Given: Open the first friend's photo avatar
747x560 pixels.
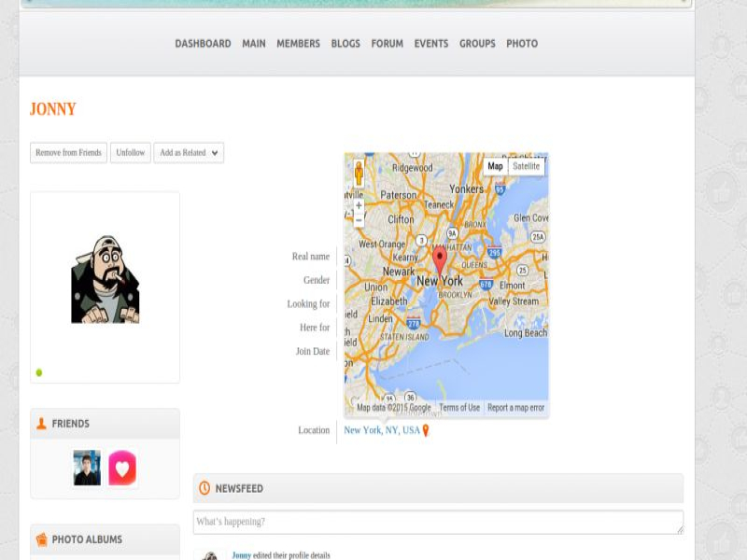Looking at the screenshot, I should point(87,468).
